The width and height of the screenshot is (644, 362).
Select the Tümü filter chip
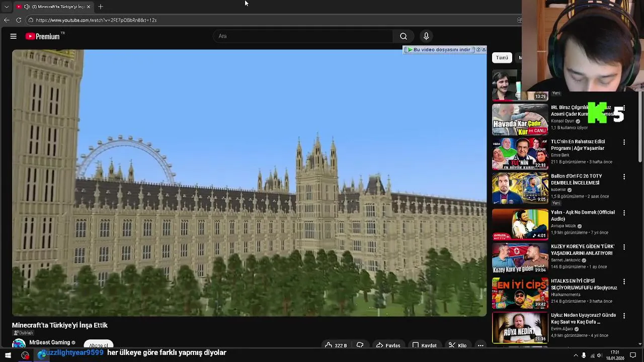click(502, 57)
